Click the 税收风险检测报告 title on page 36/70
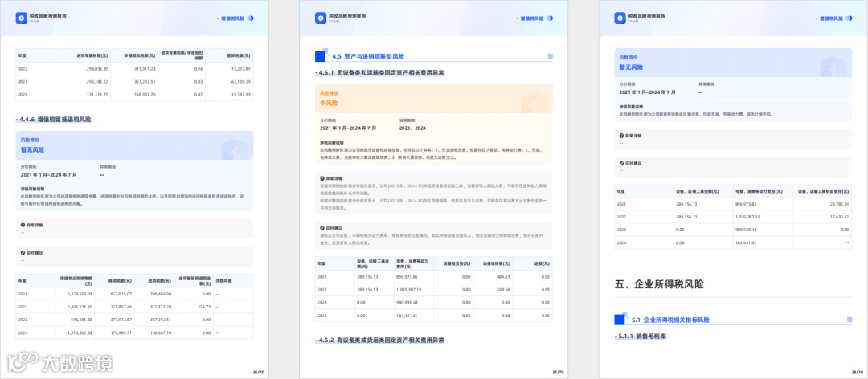Screen dimensions: 868x379 [48, 16]
